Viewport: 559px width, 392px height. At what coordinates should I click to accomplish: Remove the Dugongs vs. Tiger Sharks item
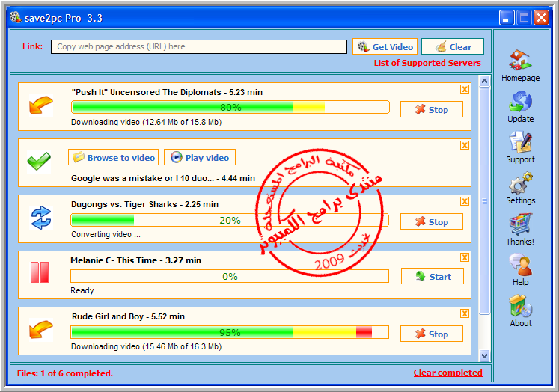point(465,201)
